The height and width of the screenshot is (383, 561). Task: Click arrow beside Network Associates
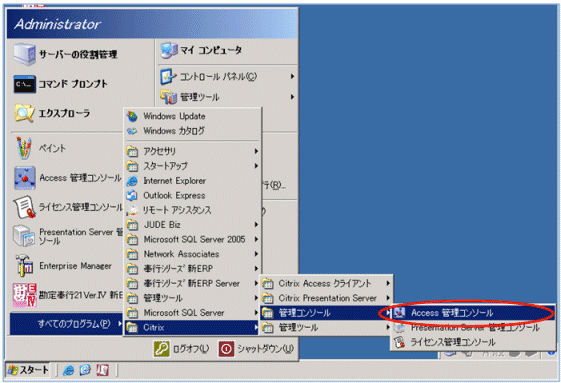coord(256,254)
